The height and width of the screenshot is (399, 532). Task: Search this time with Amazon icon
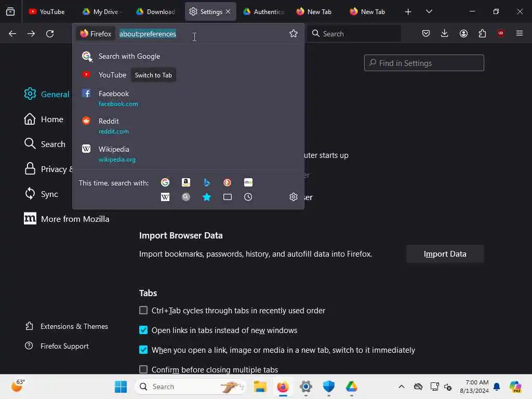click(x=186, y=182)
